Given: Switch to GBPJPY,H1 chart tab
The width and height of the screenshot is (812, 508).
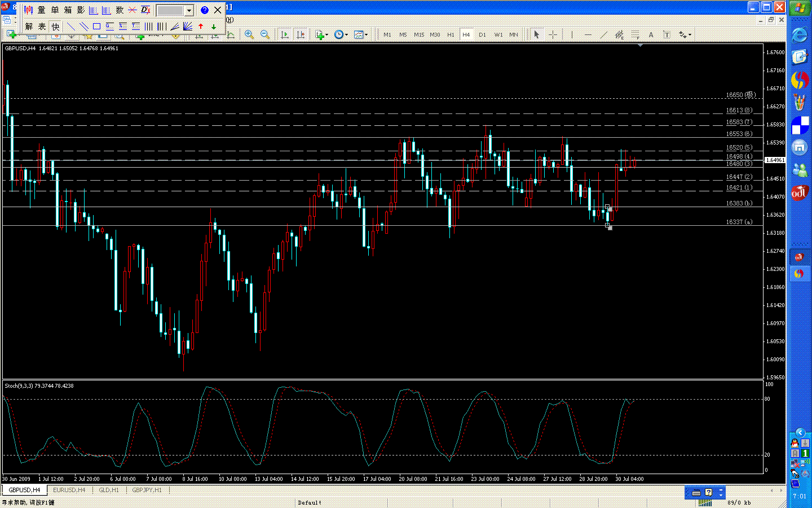Looking at the screenshot, I should click(x=147, y=490).
